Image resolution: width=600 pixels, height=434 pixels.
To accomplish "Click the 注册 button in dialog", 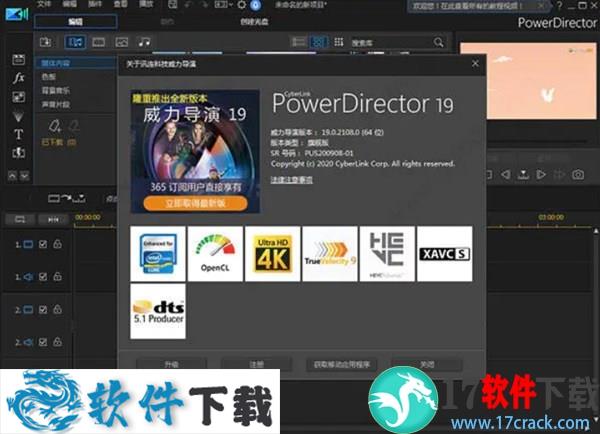I will pos(257,364).
